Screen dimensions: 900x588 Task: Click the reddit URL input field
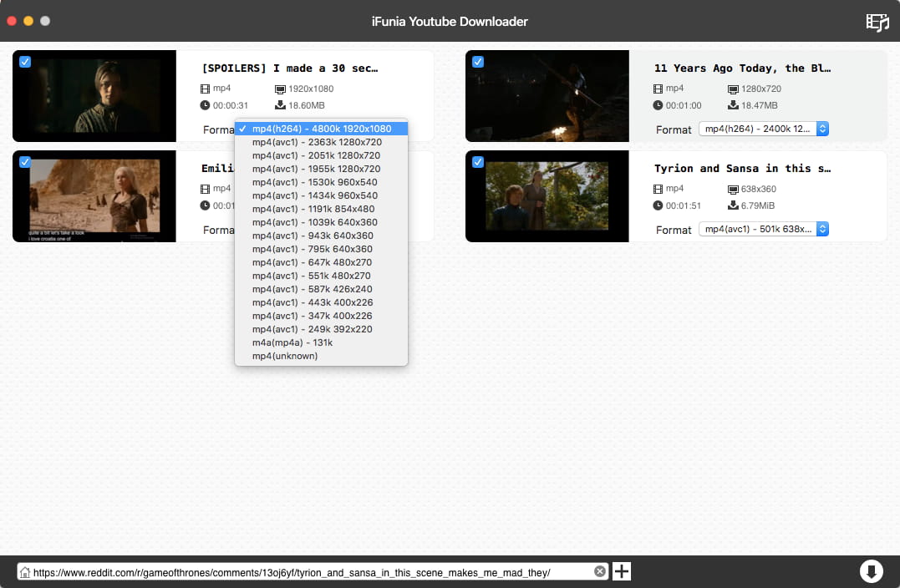coord(309,572)
